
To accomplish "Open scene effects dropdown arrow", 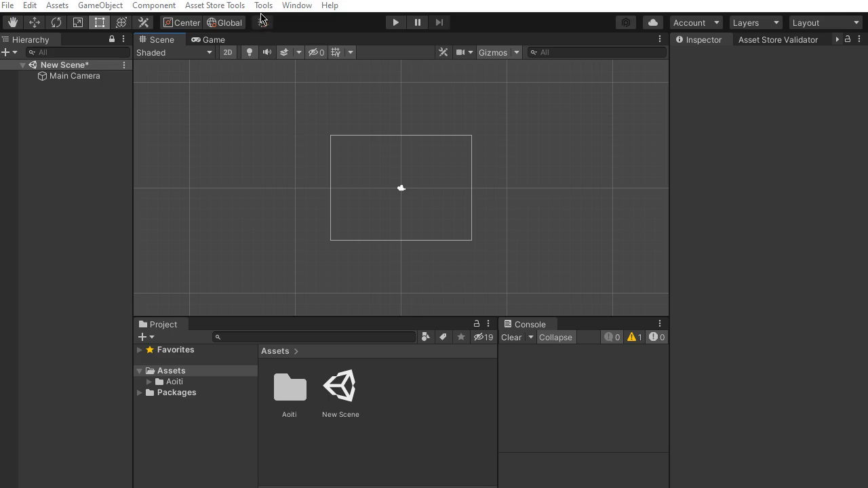I will pyautogui.click(x=298, y=52).
